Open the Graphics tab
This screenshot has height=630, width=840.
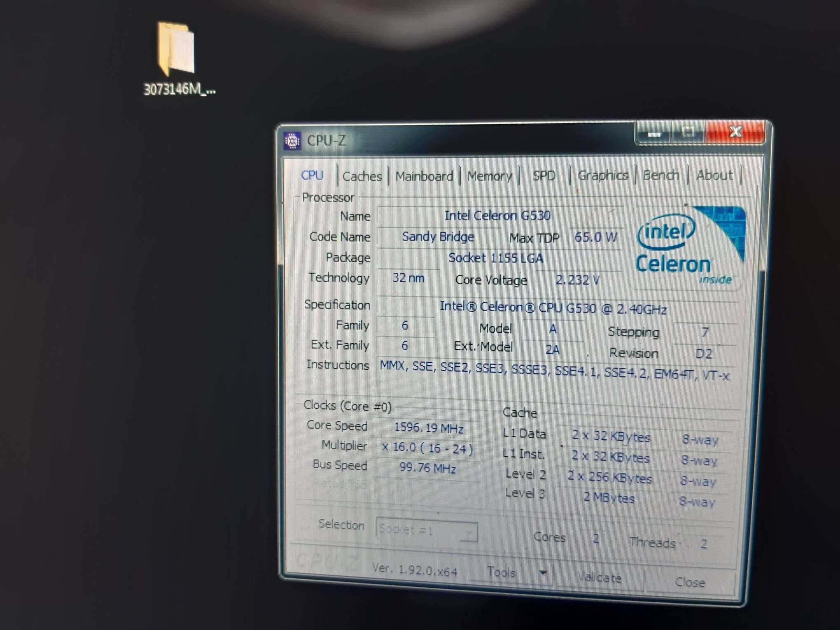(603, 175)
